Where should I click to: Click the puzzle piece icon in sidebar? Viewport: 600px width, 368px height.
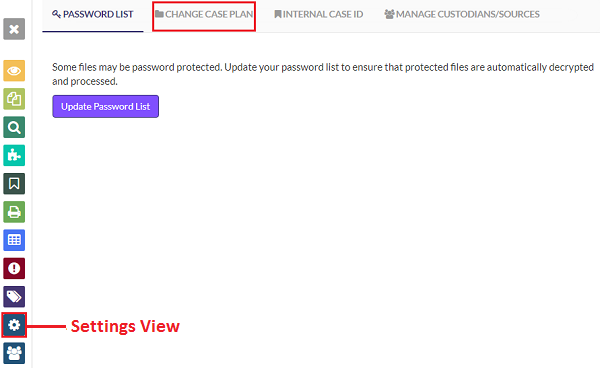[14, 155]
